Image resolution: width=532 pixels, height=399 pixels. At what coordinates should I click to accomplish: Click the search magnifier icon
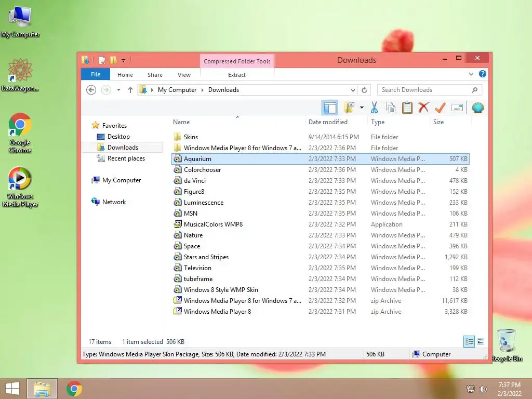[474, 90]
